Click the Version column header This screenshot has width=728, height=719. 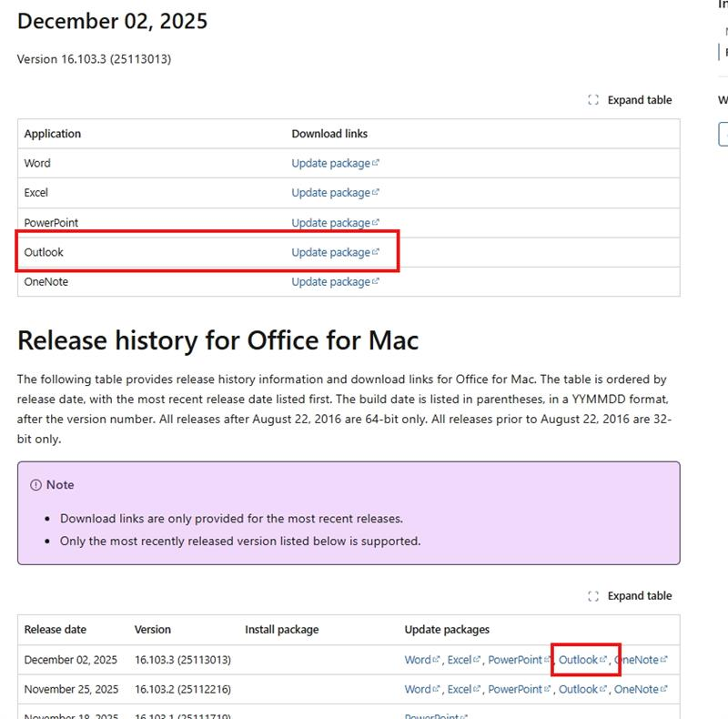click(153, 630)
